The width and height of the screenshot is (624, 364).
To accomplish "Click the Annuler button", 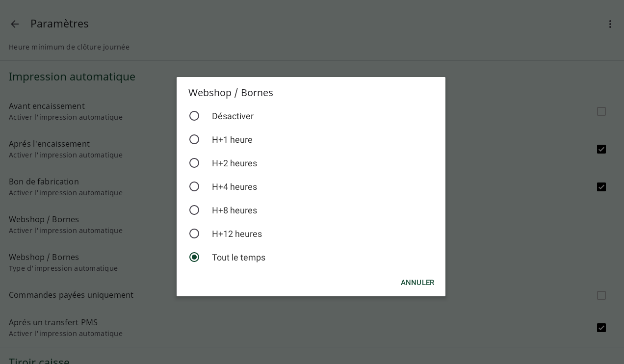I will tap(417, 283).
